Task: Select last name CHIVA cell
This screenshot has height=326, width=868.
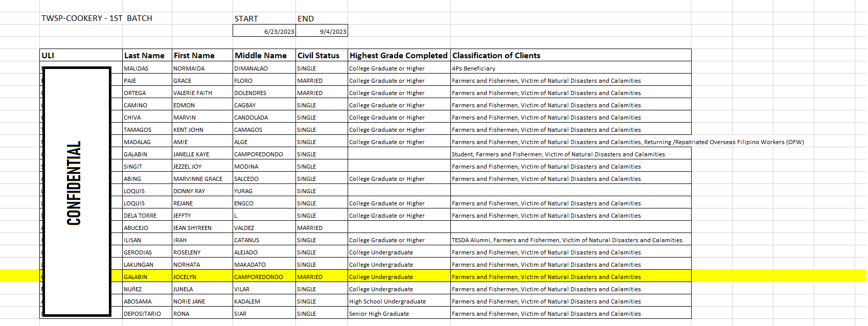Action: [147, 117]
